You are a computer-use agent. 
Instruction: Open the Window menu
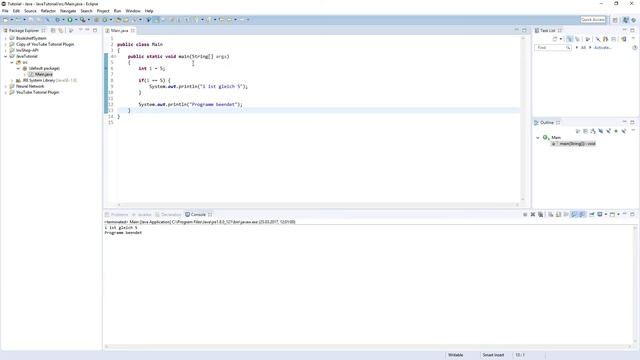pyautogui.click(x=133, y=11)
